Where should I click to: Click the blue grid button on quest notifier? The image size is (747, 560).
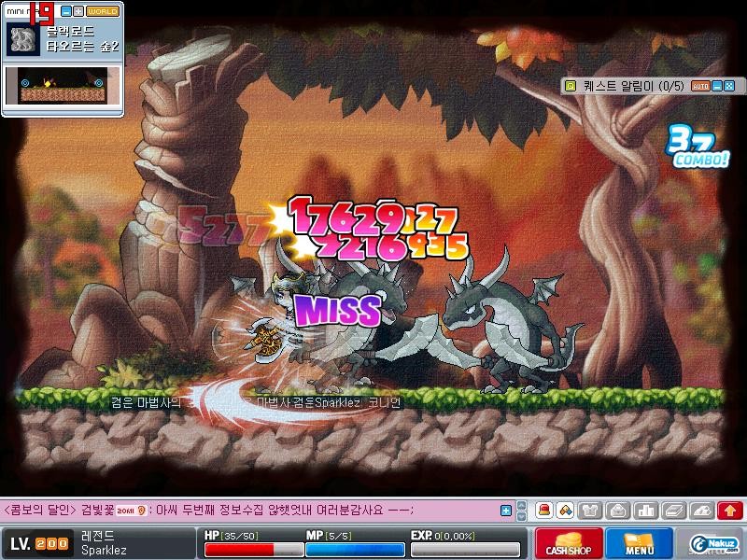tap(729, 86)
